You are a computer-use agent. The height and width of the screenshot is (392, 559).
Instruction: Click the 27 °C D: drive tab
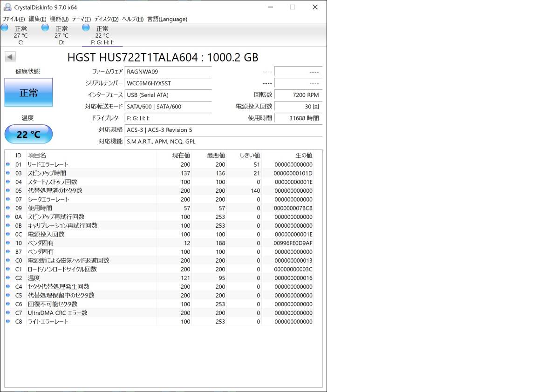(x=61, y=35)
